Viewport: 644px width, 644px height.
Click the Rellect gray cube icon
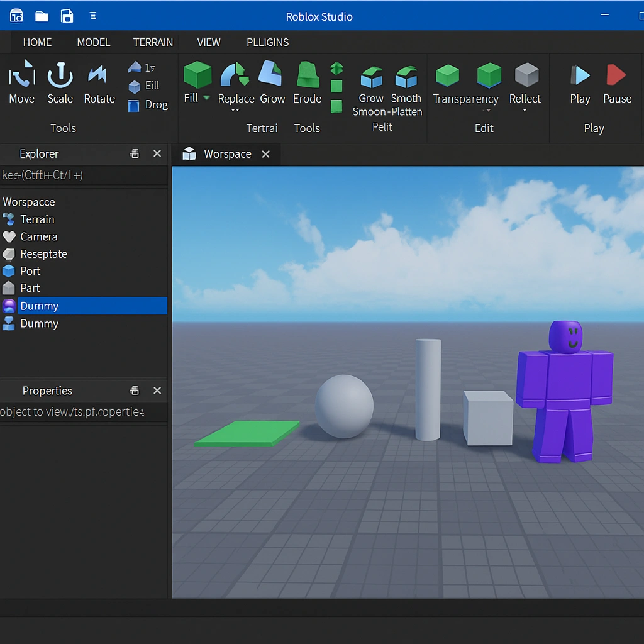pos(526,75)
